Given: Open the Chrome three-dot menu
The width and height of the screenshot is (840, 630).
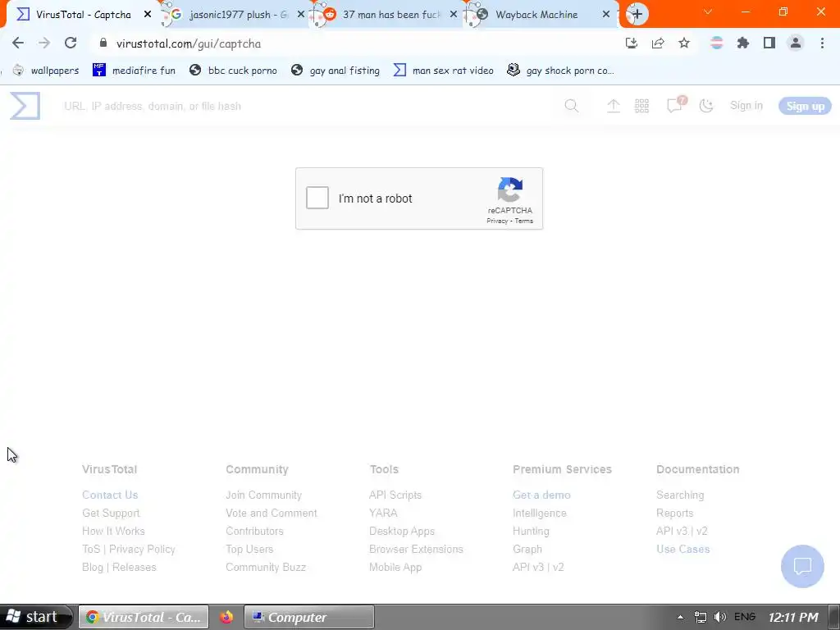Looking at the screenshot, I should [x=822, y=43].
